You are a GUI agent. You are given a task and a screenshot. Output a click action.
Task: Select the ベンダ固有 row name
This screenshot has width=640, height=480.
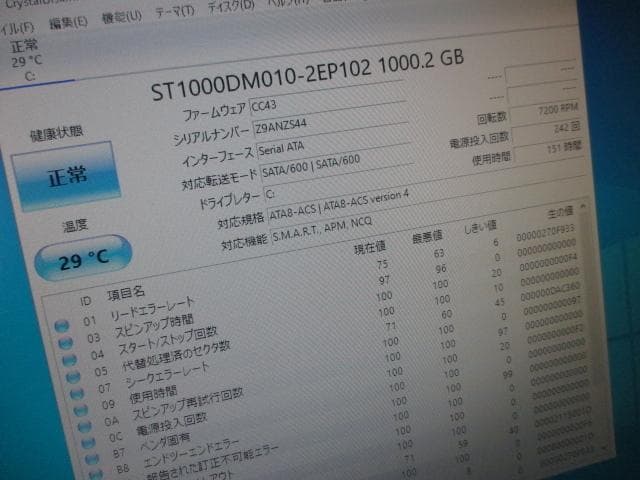(x=165, y=442)
